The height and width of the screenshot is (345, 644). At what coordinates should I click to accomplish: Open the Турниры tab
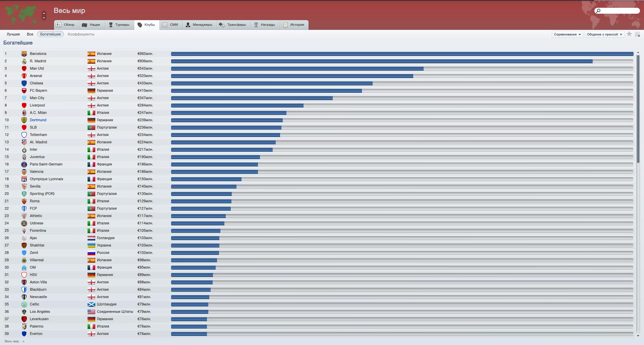coord(119,25)
